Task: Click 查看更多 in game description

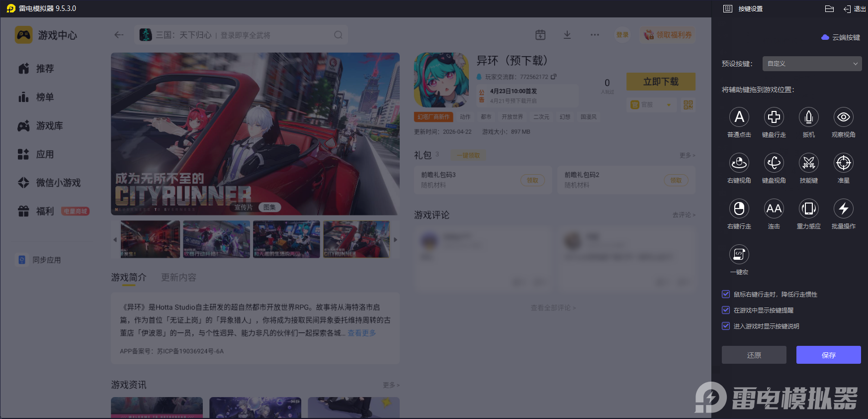Action: coord(362,333)
